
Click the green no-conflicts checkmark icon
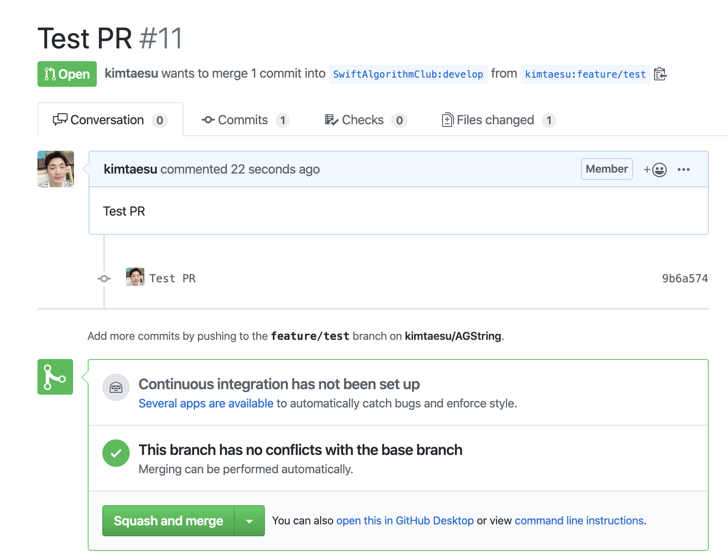click(x=116, y=453)
